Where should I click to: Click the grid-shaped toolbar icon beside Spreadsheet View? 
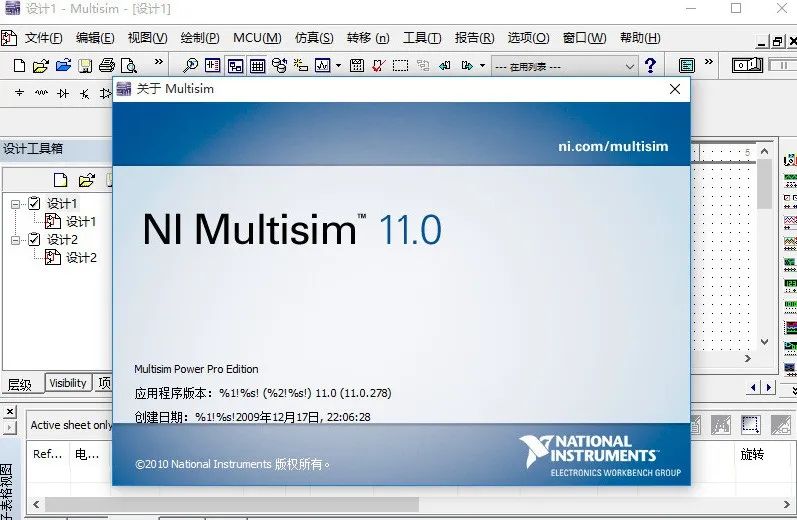click(257, 66)
